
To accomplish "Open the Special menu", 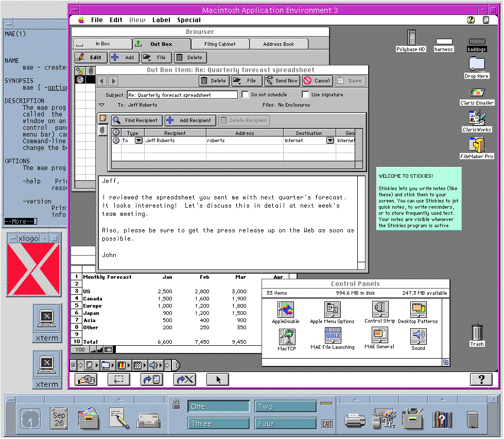I will (x=188, y=20).
